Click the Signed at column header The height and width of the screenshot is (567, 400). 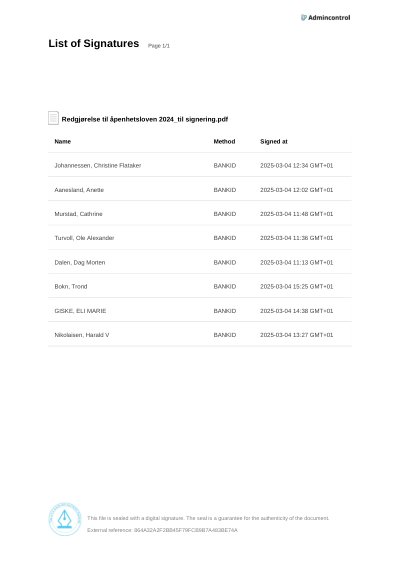click(274, 141)
